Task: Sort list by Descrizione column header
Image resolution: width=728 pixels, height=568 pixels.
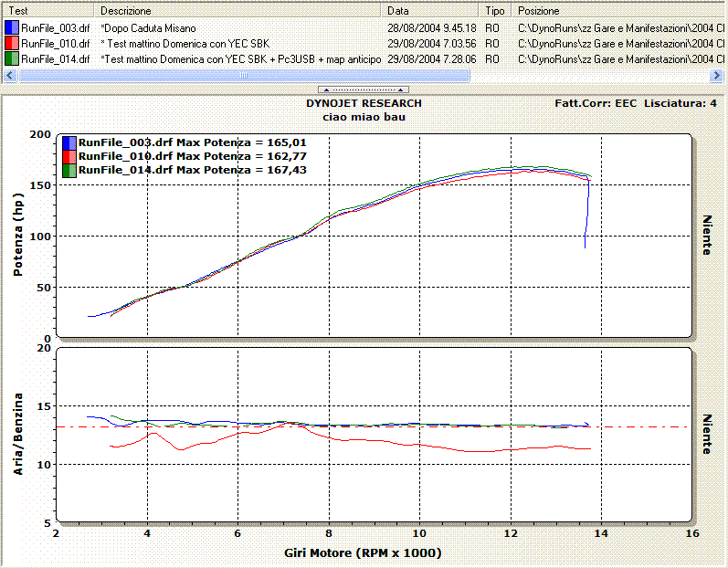Action: [x=238, y=11]
